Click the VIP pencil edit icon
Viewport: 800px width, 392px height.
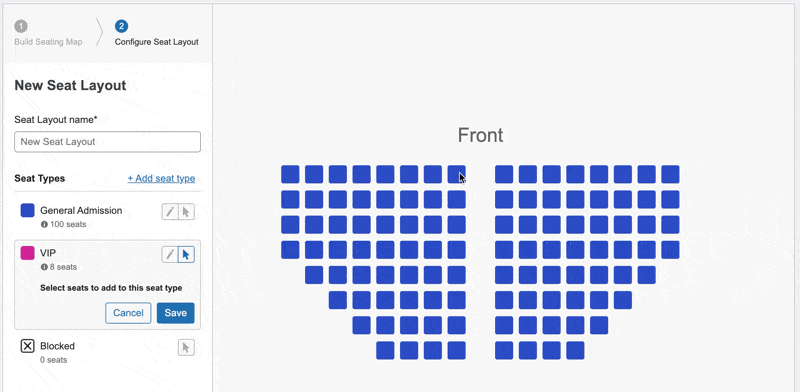(170, 254)
